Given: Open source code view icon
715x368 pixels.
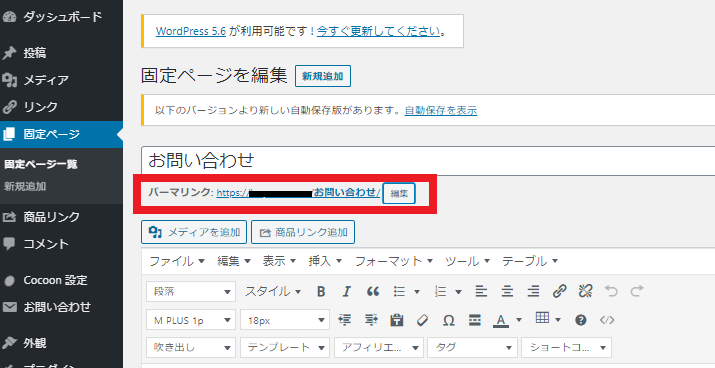Looking at the screenshot, I should pyautogui.click(x=607, y=320).
